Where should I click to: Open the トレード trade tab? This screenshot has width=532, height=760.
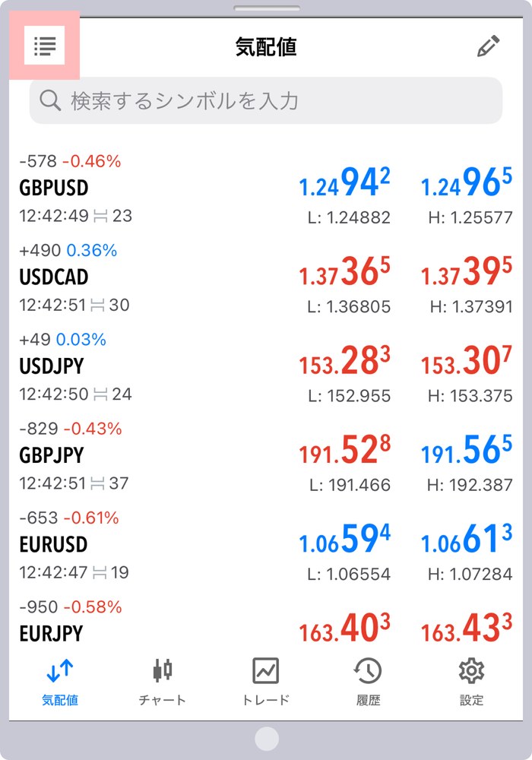pyautogui.click(x=265, y=681)
